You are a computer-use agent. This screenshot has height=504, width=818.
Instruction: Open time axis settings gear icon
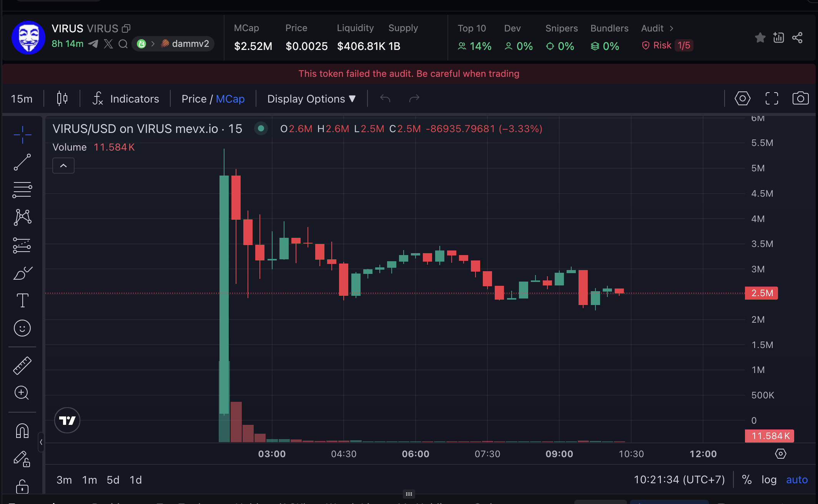point(781,454)
